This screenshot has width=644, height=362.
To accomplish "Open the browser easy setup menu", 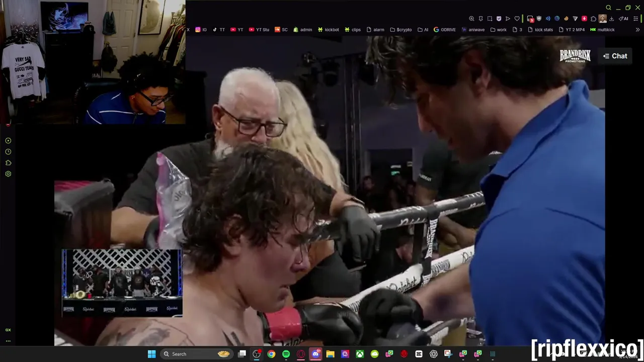I will click(x=636, y=19).
